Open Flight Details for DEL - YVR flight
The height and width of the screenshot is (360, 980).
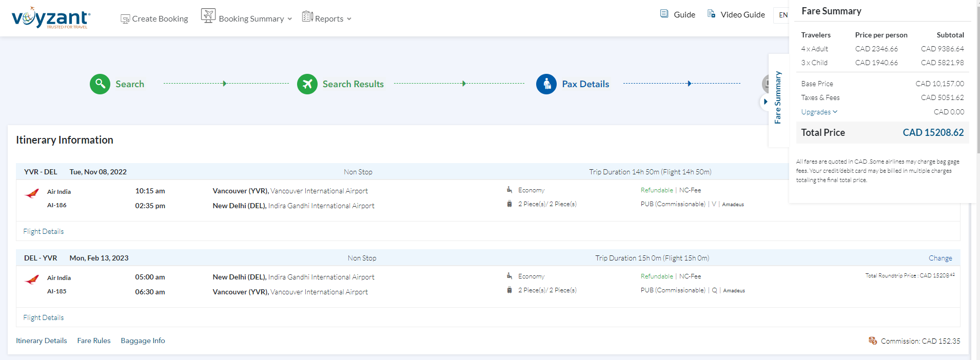pos(44,317)
